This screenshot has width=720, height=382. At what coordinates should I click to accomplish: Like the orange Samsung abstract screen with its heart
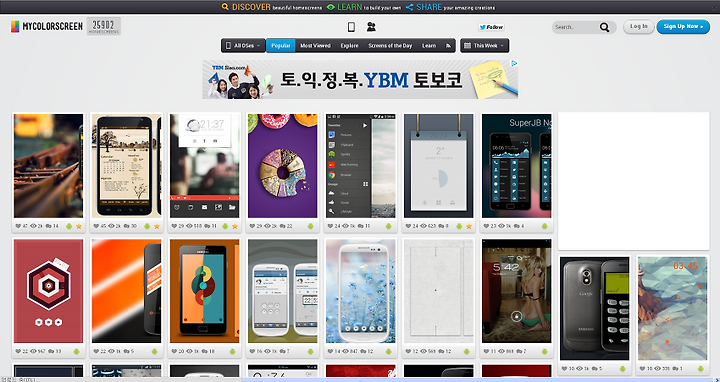click(174, 351)
